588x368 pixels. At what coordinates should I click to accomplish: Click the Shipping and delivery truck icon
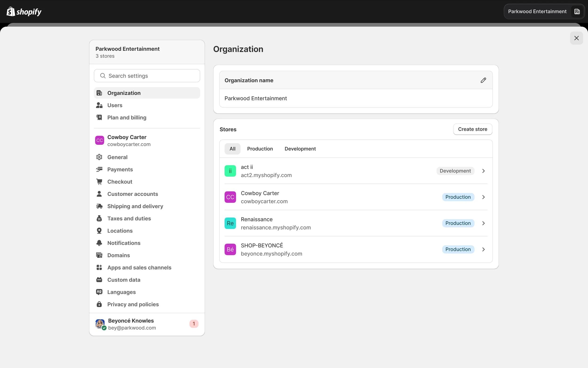click(99, 206)
